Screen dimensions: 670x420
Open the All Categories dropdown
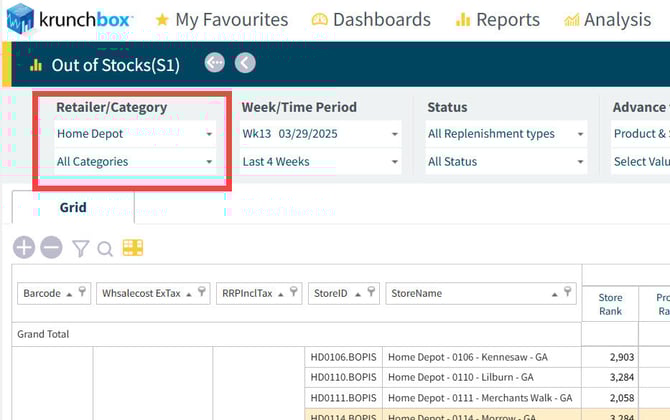(135, 162)
